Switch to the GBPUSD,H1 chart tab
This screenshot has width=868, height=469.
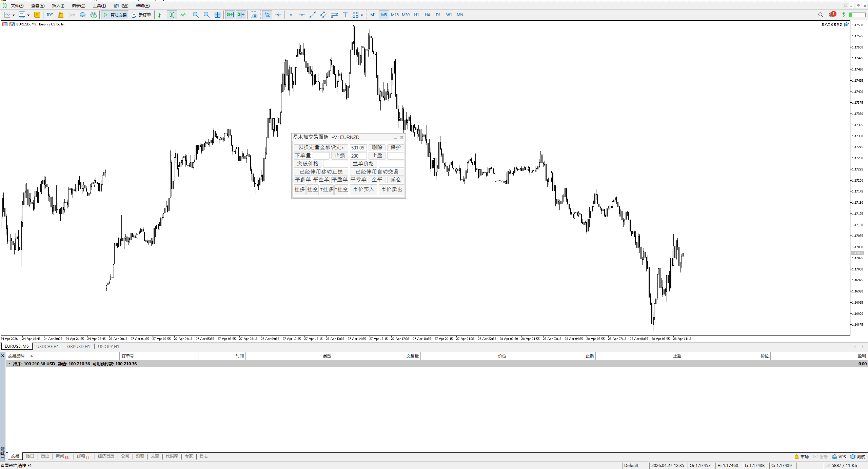tap(78, 346)
